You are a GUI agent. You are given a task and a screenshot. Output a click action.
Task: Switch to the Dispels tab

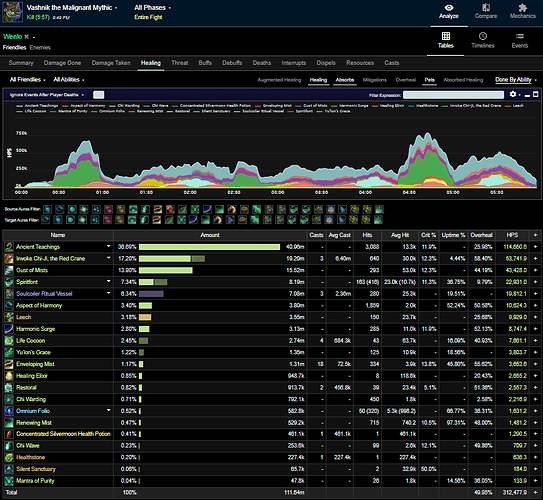coord(326,63)
